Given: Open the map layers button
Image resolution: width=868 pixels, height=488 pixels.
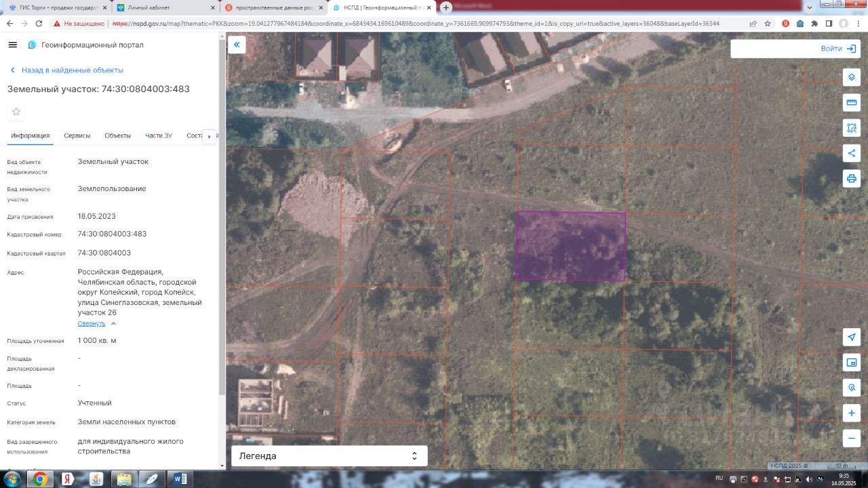Looking at the screenshot, I should point(852,77).
